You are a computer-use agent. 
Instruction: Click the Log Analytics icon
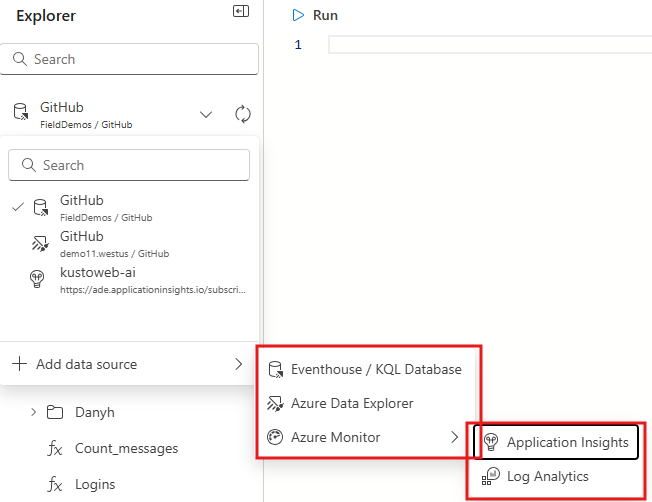point(491,476)
